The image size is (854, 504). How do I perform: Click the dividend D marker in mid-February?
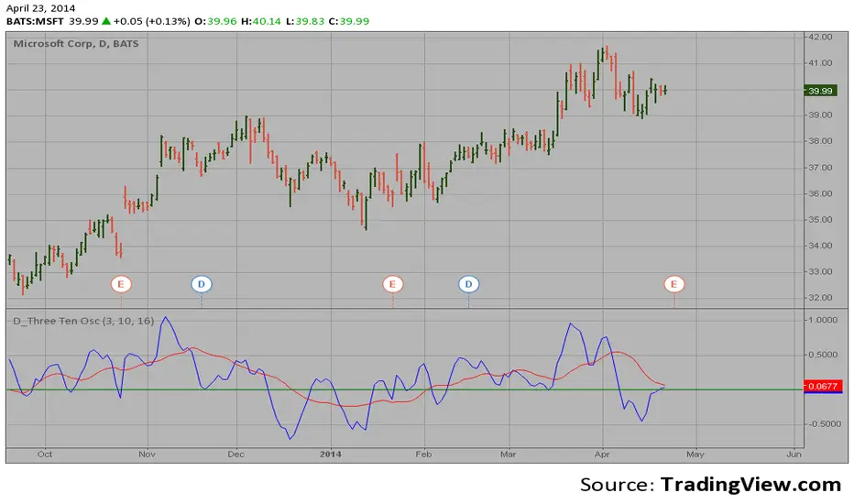click(468, 284)
